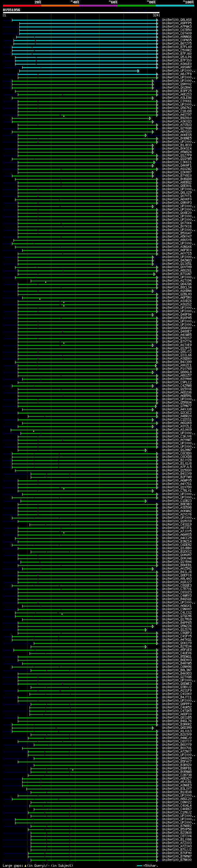The height and width of the screenshot is (868, 197).
Task: Click the label UniRef100_B8E9B3
Action: point(177,504)
